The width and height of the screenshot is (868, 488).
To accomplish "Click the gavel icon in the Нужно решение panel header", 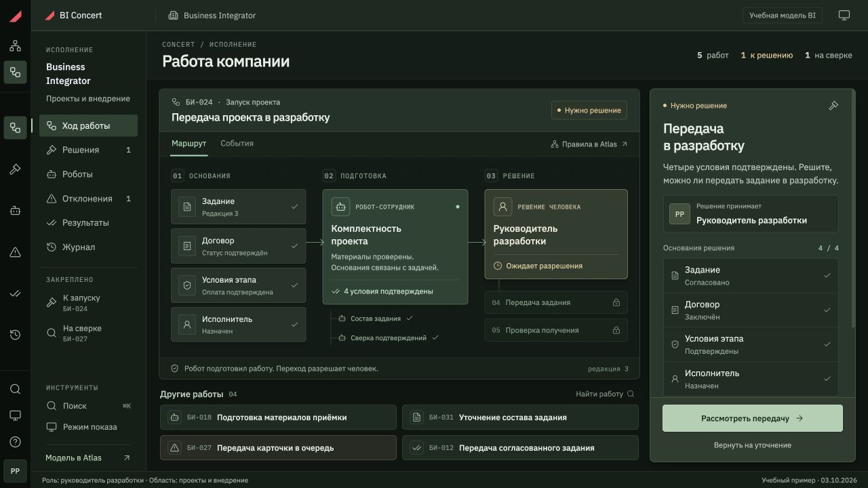I will pos(833,106).
